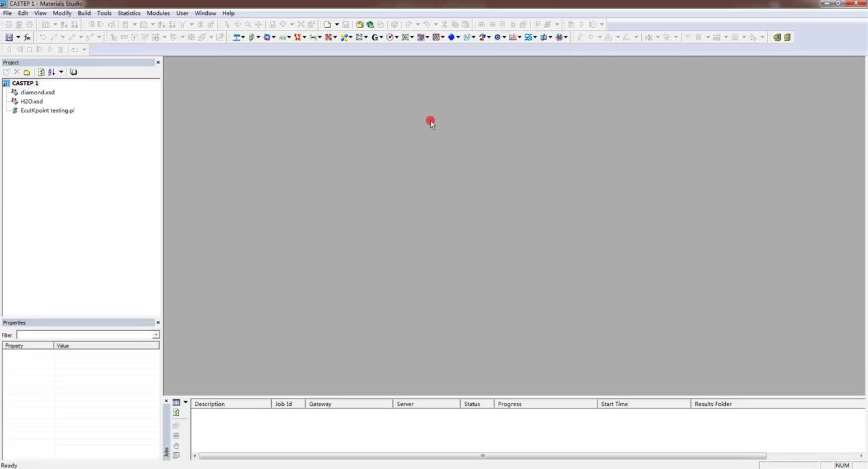
Task: Click the Description column header
Action: click(x=231, y=404)
